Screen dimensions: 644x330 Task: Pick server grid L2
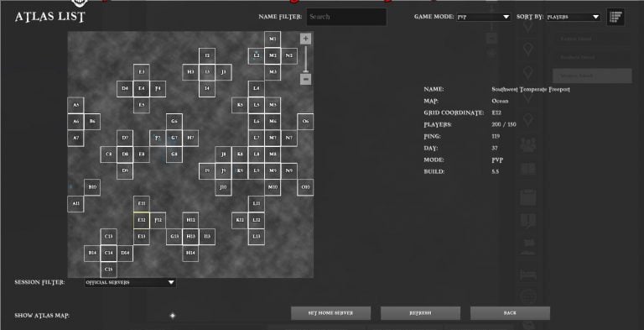tap(257, 55)
